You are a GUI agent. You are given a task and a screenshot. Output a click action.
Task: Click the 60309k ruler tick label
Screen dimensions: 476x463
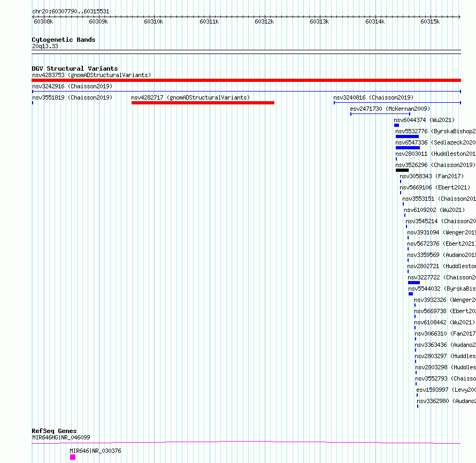point(98,22)
